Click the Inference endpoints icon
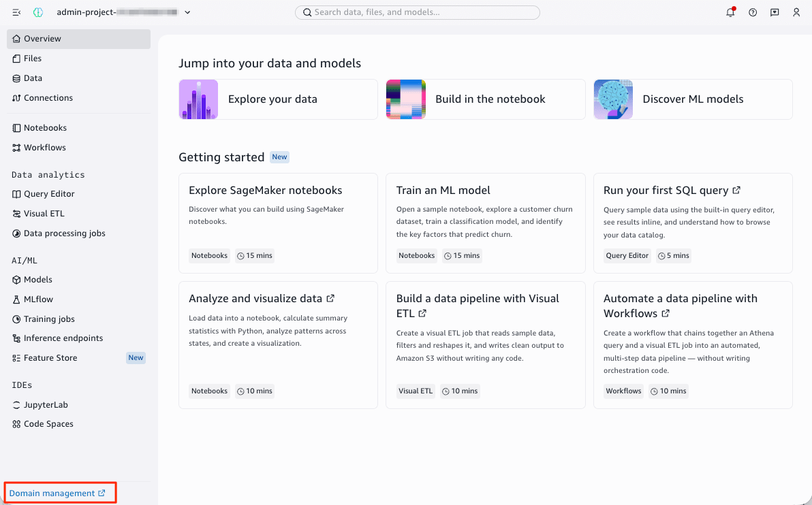This screenshot has height=505, width=812. (x=16, y=338)
